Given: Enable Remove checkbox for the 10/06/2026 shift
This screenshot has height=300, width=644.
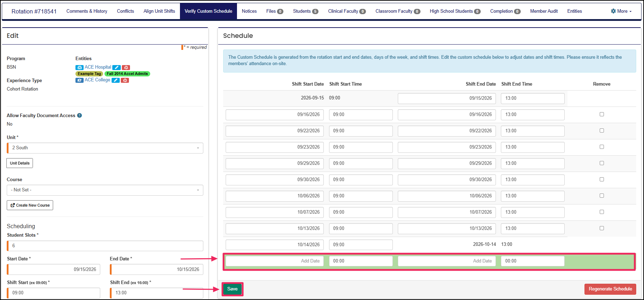Looking at the screenshot, I should coord(601,196).
